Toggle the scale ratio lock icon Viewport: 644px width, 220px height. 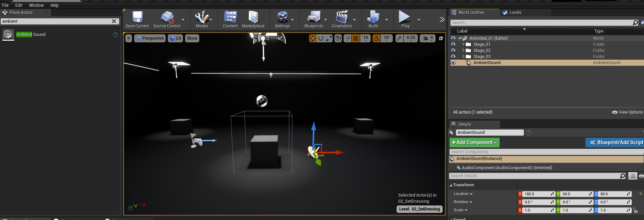click(635, 210)
